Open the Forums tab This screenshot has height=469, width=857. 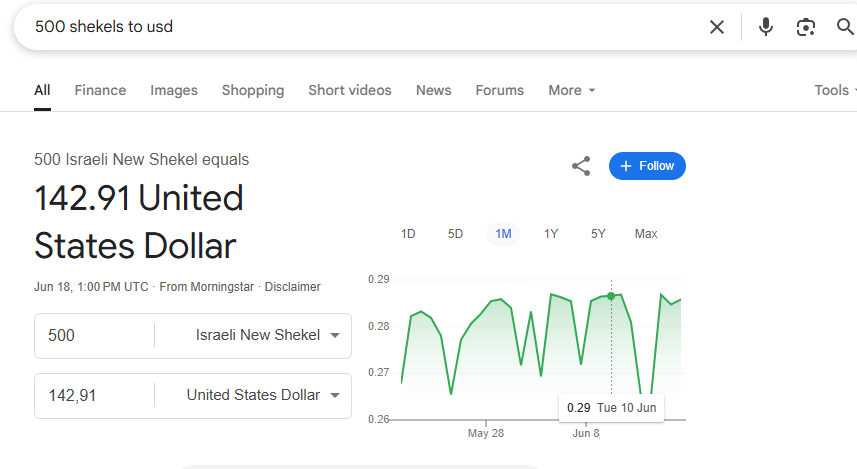point(500,90)
